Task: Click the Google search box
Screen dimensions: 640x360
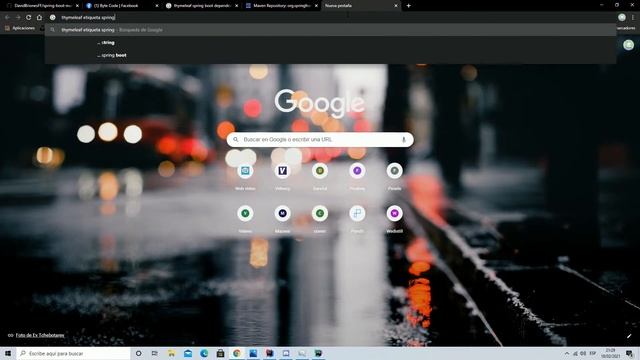Action: click(x=320, y=140)
